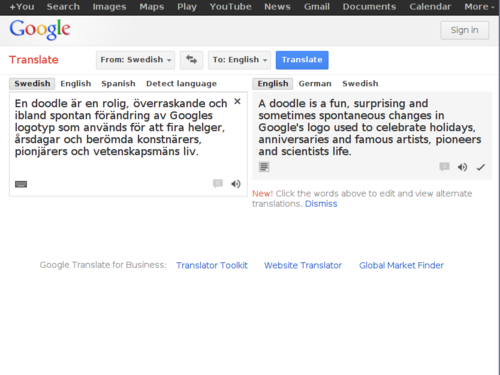Viewport: 500px width, 375px height.
Task: Click inside the Swedish source text box
Action: click(x=128, y=144)
